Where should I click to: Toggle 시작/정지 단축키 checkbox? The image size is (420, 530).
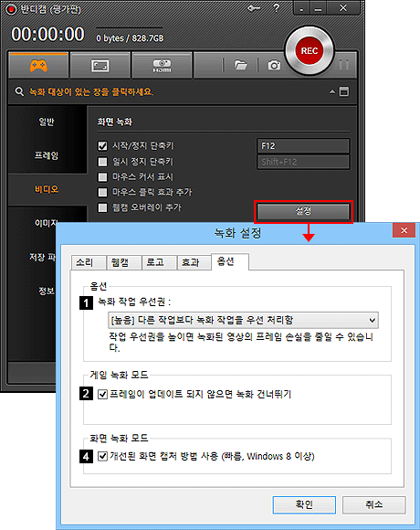[x=102, y=145]
